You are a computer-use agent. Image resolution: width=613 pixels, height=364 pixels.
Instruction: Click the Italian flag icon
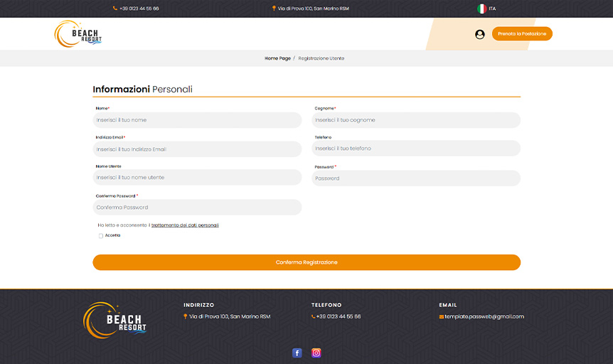481,9
